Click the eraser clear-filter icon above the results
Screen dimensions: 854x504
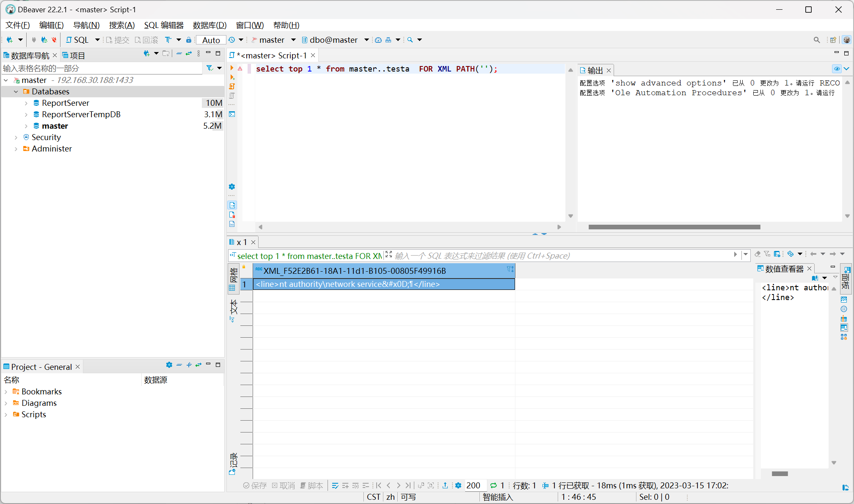click(x=758, y=254)
